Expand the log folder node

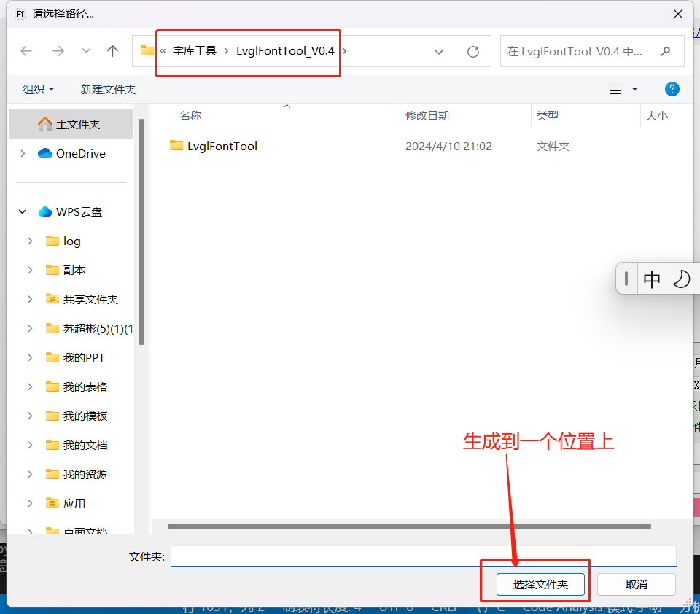30,241
